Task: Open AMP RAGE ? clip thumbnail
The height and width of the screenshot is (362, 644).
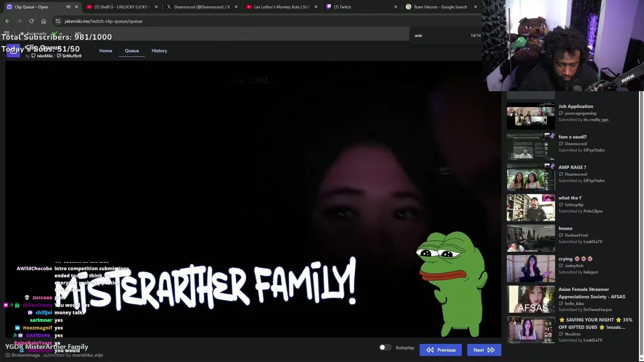Action: pos(531,177)
